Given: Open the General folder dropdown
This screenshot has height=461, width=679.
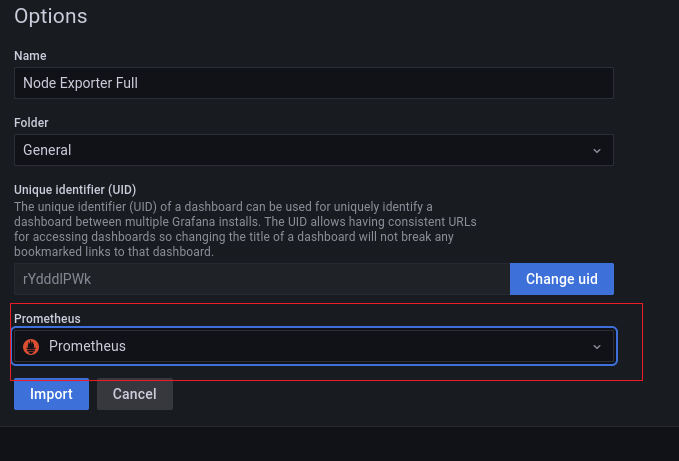Looking at the screenshot, I should coord(314,150).
